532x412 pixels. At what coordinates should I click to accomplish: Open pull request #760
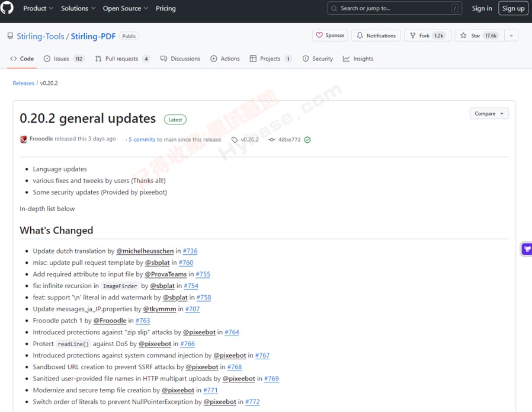[x=186, y=263]
